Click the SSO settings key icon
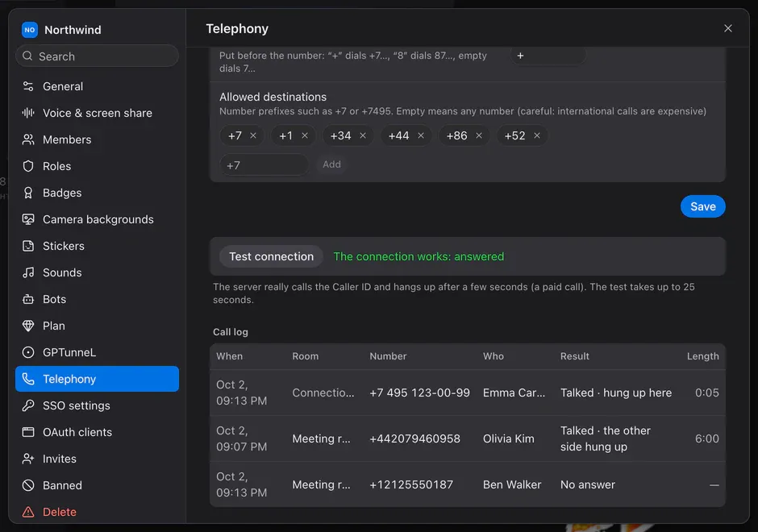 pyautogui.click(x=28, y=405)
